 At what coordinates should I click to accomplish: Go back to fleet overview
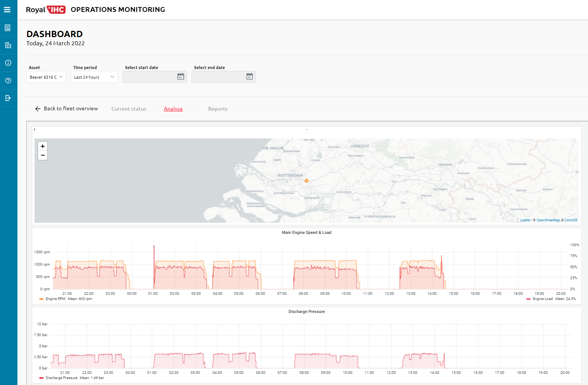(66, 108)
